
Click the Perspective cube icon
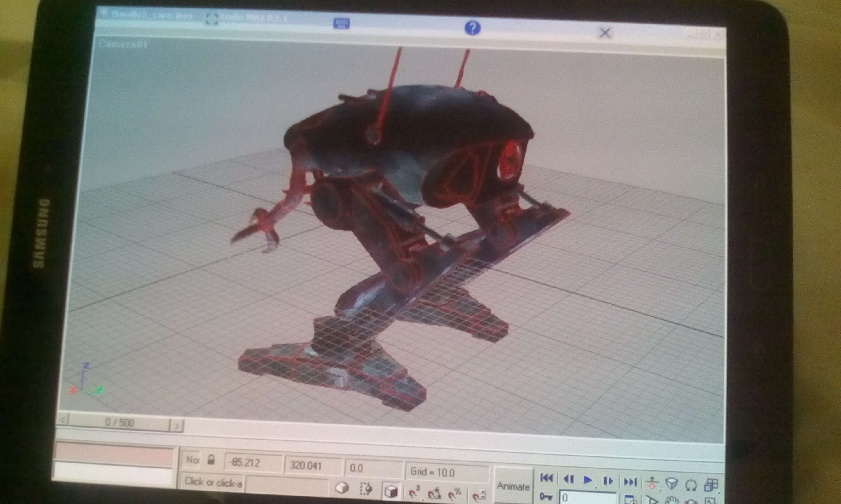pyautogui.click(x=671, y=483)
